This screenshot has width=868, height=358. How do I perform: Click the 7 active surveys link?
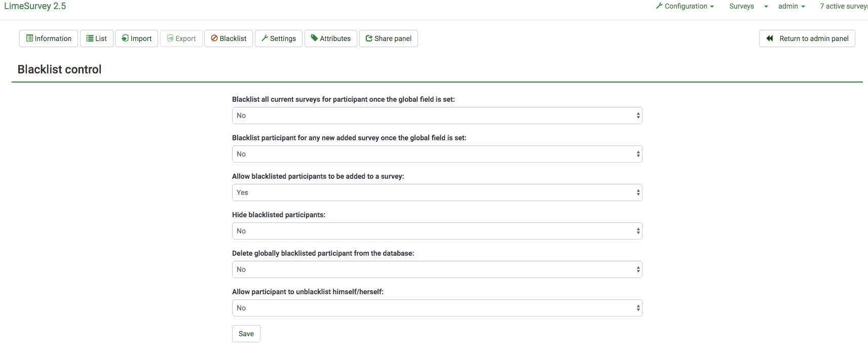pyautogui.click(x=843, y=6)
